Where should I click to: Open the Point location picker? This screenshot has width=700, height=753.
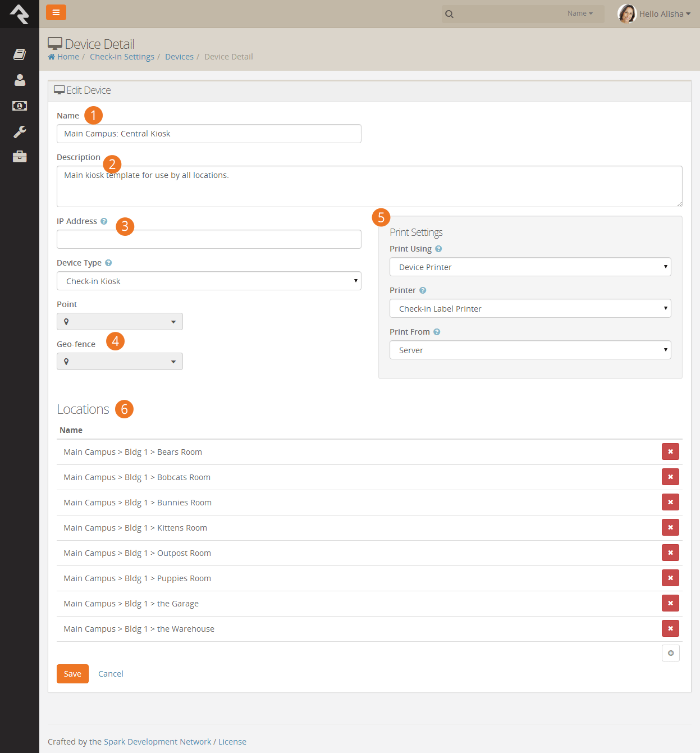point(120,322)
